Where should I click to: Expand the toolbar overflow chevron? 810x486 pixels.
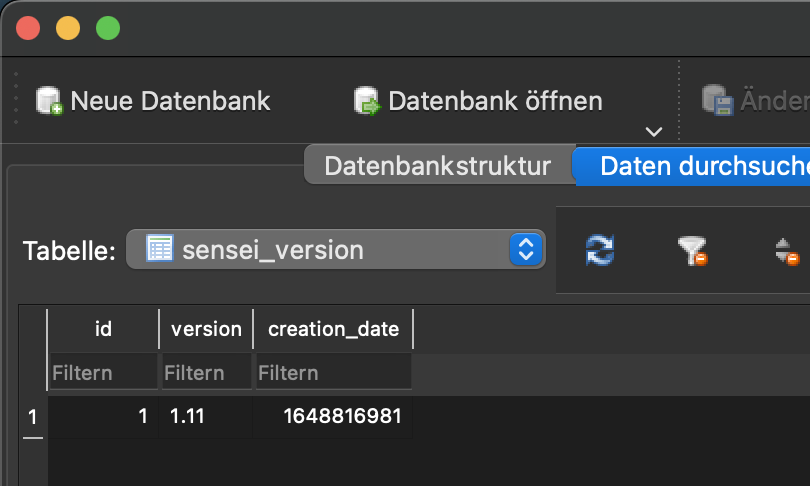pyautogui.click(x=654, y=132)
